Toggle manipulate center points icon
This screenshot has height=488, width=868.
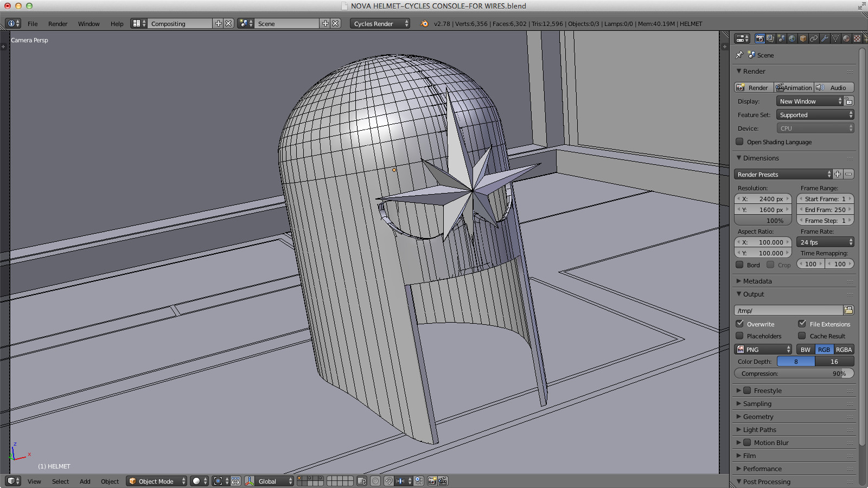point(235,481)
